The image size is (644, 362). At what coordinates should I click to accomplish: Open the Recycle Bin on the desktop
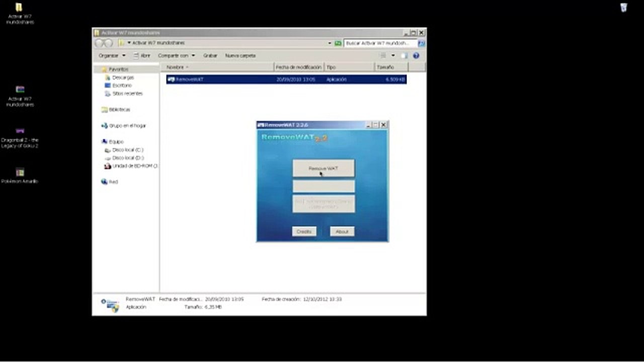tap(623, 7)
